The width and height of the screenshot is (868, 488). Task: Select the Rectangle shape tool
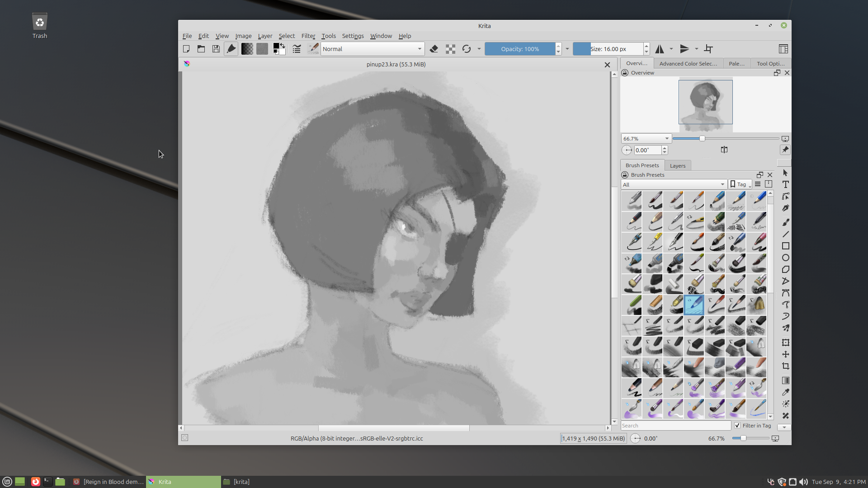coord(786,246)
